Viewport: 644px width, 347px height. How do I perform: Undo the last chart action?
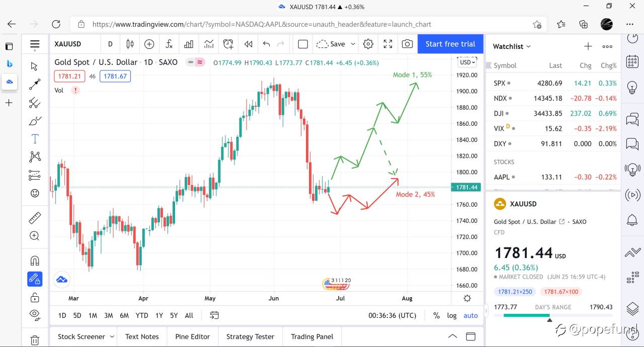pyautogui.click(x=267, y=44)
